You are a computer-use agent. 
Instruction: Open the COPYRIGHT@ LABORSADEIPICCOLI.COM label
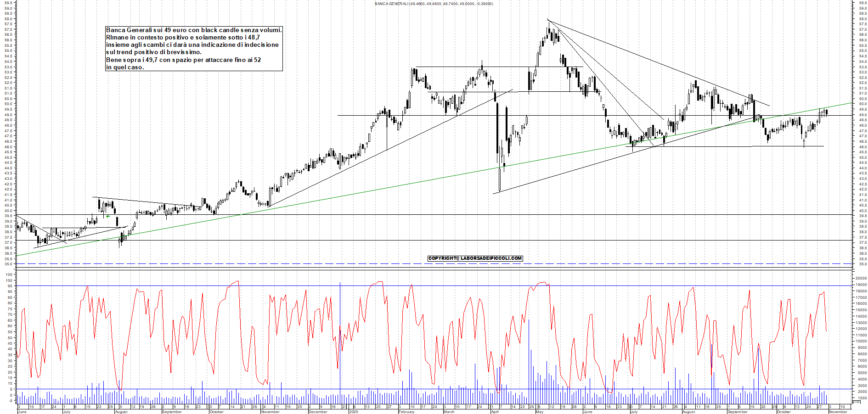(474, 258)
